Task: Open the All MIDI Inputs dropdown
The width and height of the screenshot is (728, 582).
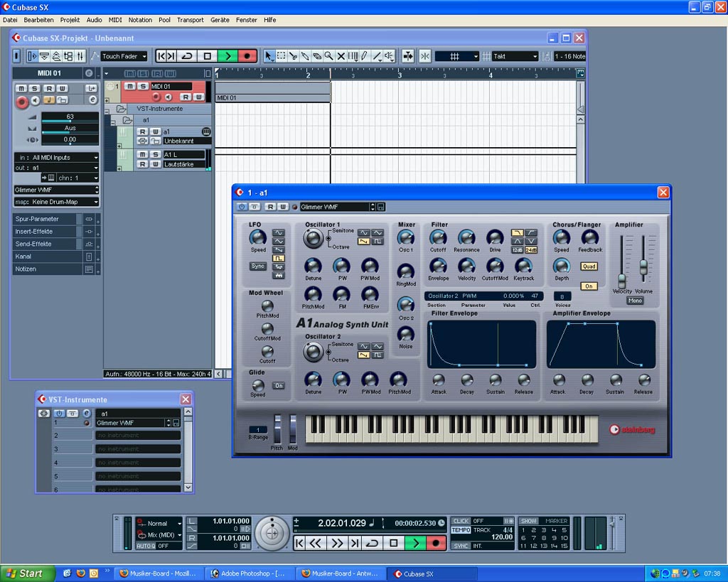Action: pyautogui.click(x=56, y=157)
